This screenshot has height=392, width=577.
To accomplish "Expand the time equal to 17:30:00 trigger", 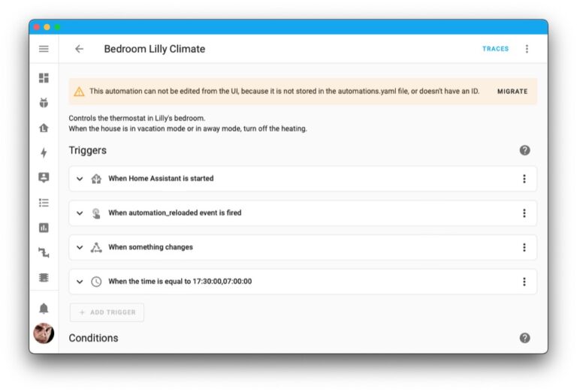I will tap(80, 282).
